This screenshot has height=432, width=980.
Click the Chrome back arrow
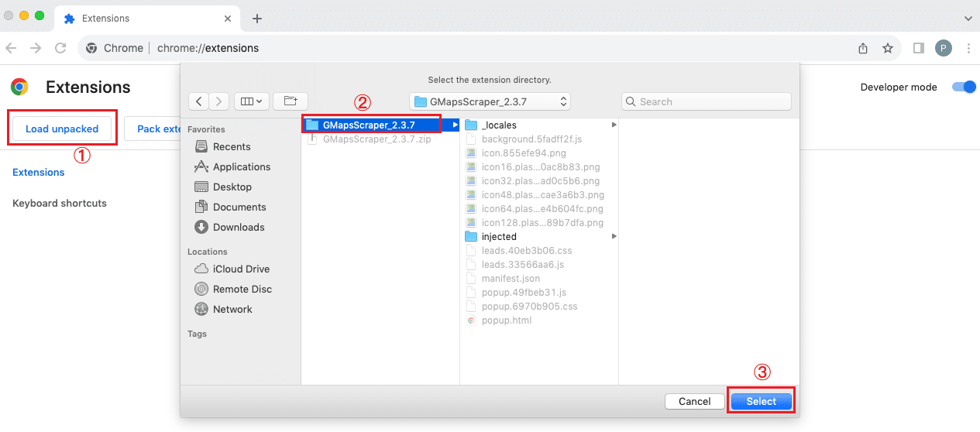click(11, 48)
